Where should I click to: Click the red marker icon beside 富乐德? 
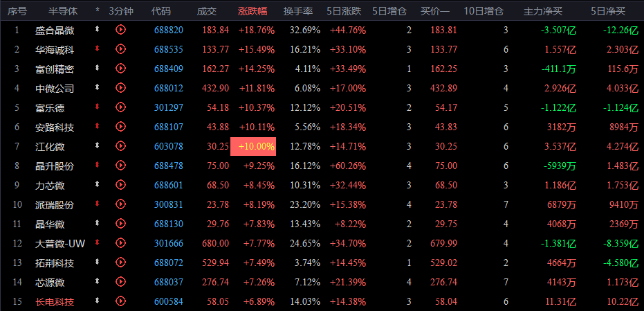[98, 107]
